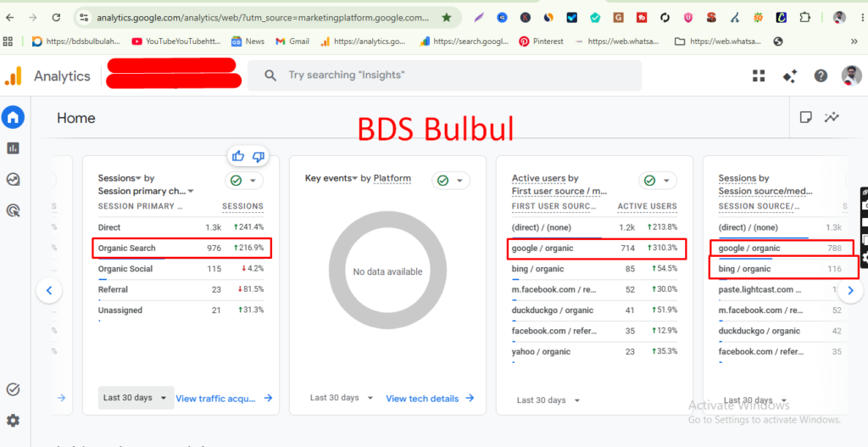Open the Pinterest bookmark

541,41
